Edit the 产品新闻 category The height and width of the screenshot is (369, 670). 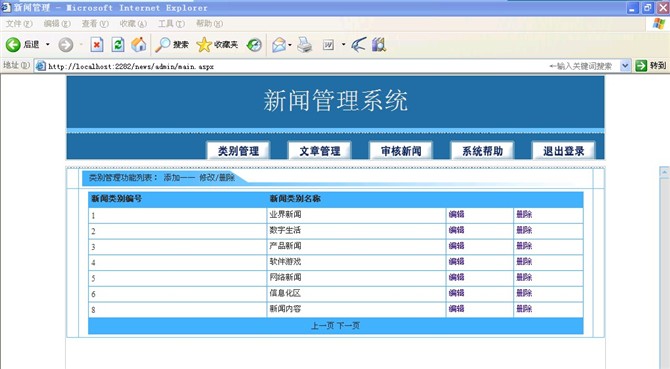pyautogui.click(x=456, y=246)
